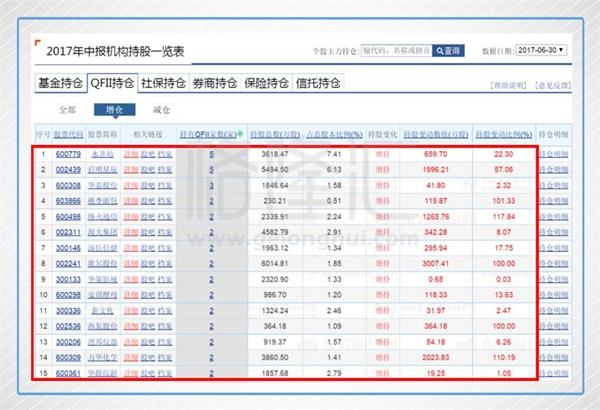Show the 全部 filter

tap(67, 110)
